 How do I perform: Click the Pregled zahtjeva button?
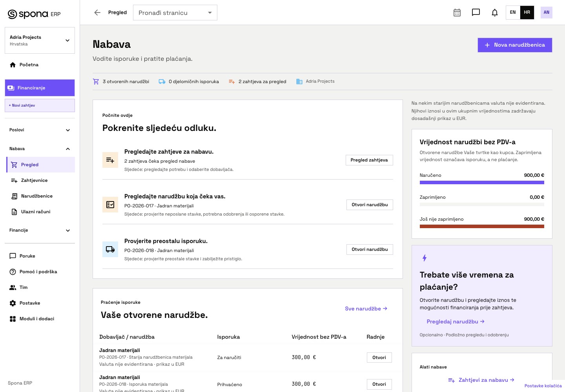(369, 160)
